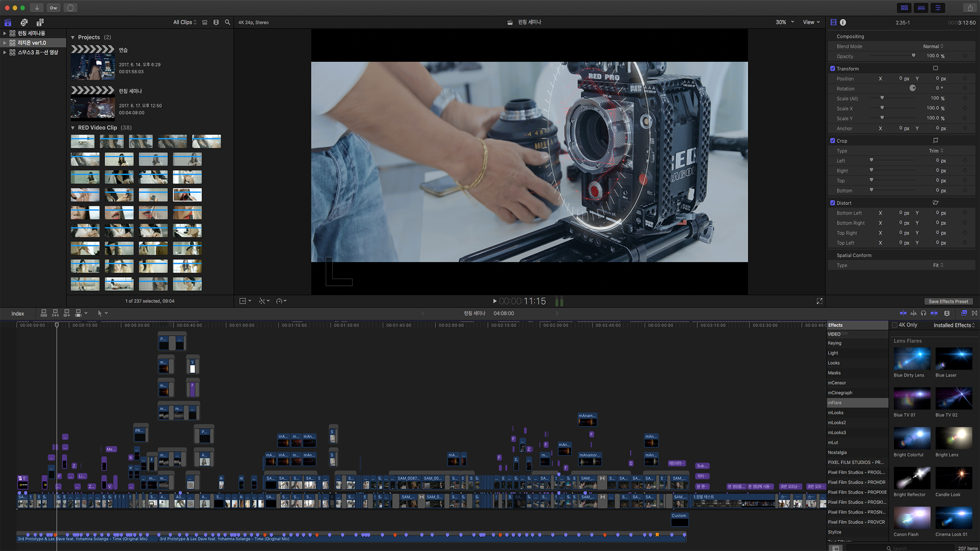Show on-screen Distort controls icon
Screen dimensions: 980x551
tap(936, 203)
